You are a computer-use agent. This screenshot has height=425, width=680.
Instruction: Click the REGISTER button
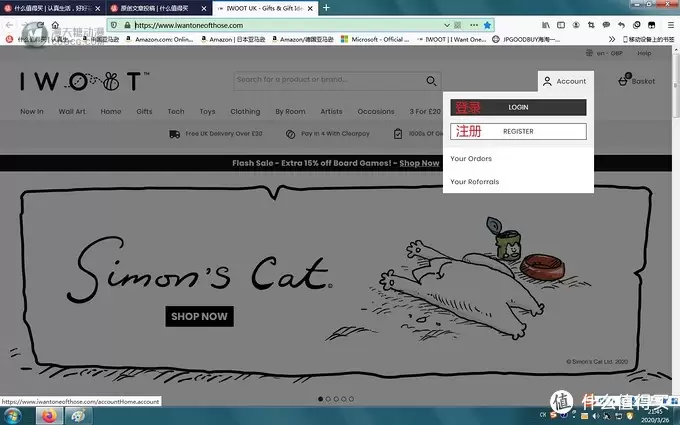click(518, 131)
